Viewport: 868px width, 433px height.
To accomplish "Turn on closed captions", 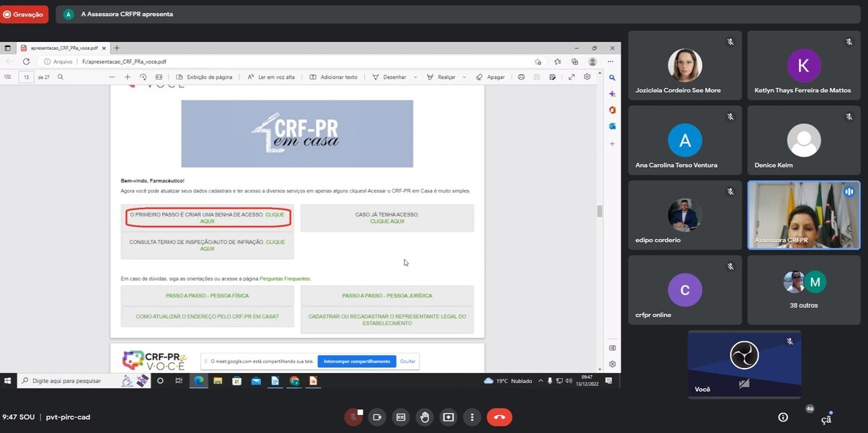I will click(401, 417).
